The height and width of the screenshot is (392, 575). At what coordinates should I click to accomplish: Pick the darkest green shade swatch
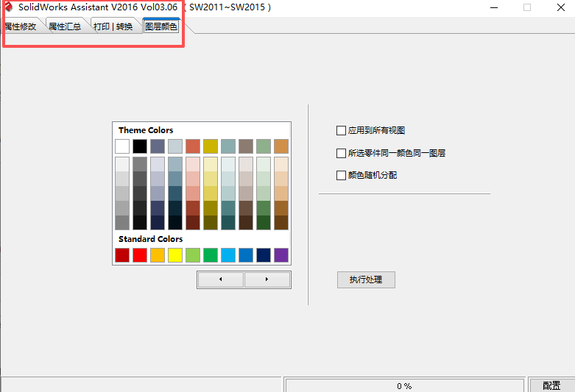(264, 222)
